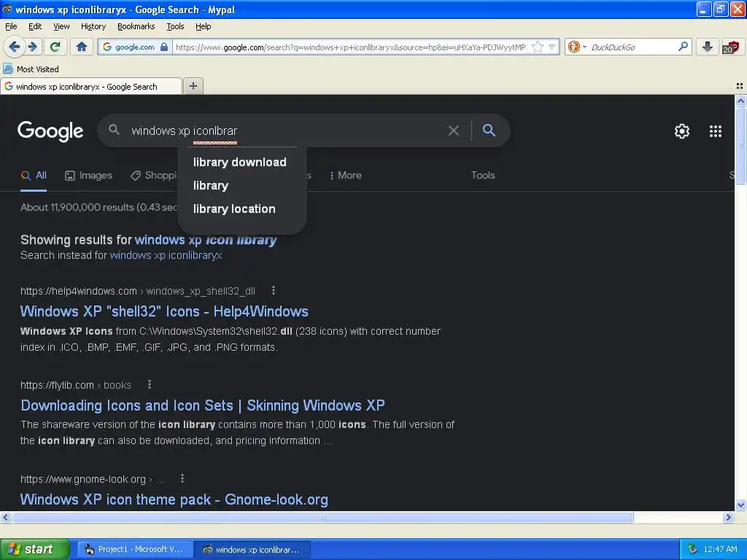Image resolution: width=747 pixels, height=560 pixels.
Task: Click the vertical scrollbar up arrow
Action: point(740,101)
